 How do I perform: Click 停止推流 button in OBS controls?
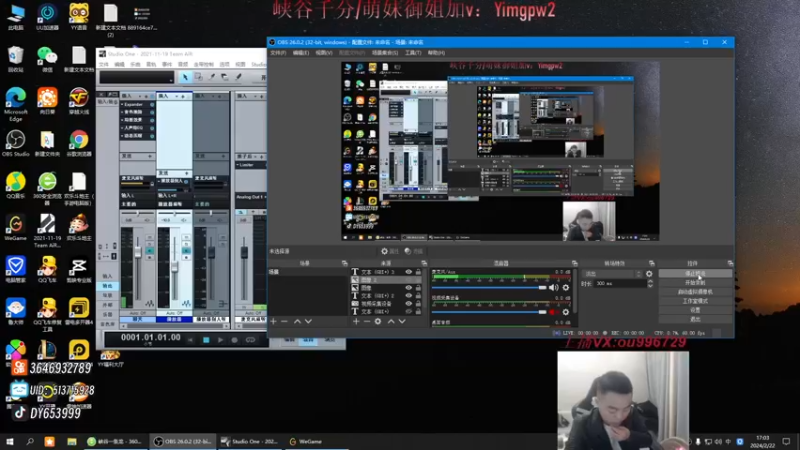tap(695, 273)
